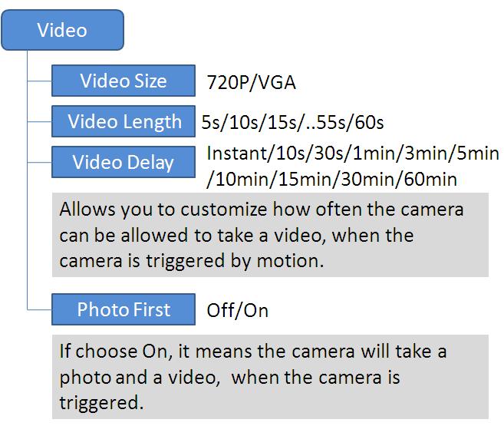Open the Video Length setting
Screen dimensions: 504x426
(x=124, y=121)
